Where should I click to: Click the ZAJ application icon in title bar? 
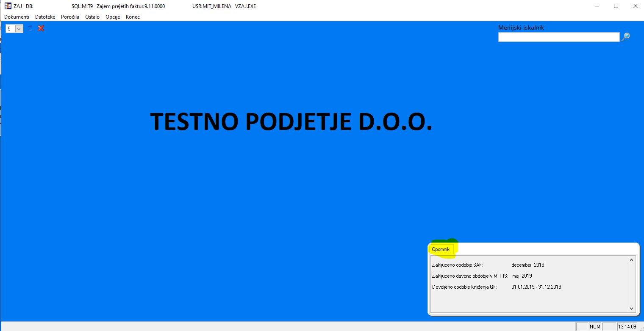pos(8,6)
